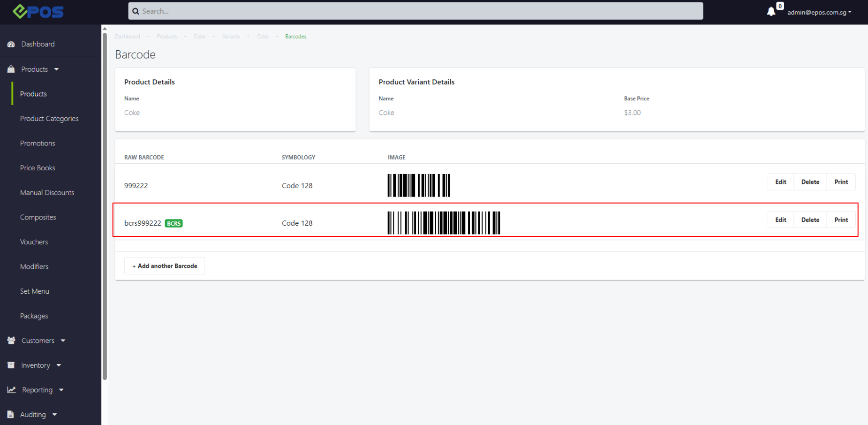Edit the bcrs999222 barcode
The height and width of the screenshot is (425, 868).
(x=781, y=220)
